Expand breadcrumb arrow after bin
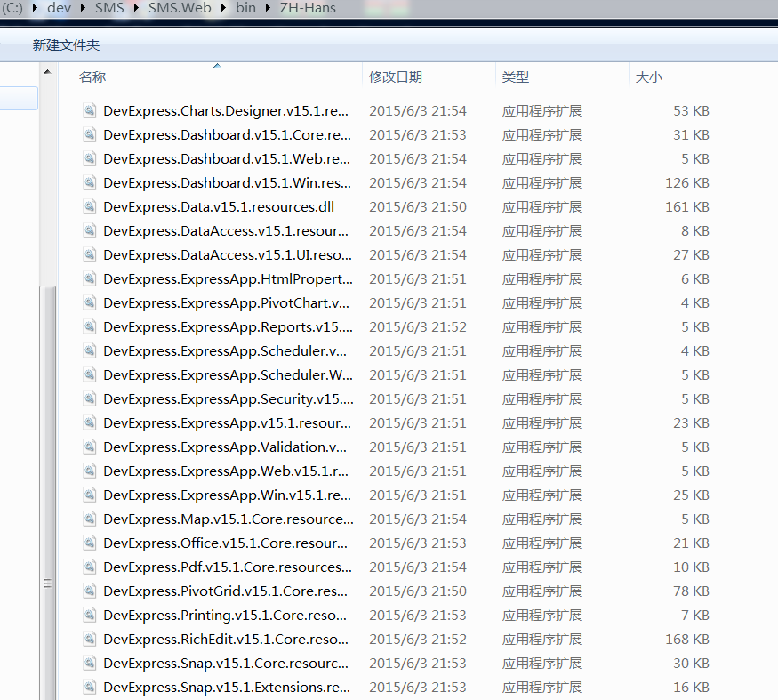Image resolution: width=778 pixels, height=700 pixels. click(269, 8)
